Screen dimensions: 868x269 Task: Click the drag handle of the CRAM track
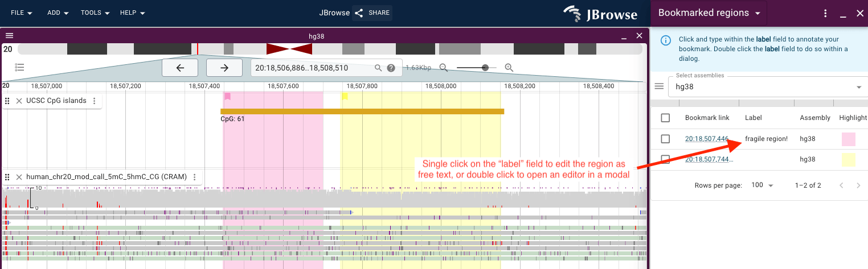[x=8, y=177]
